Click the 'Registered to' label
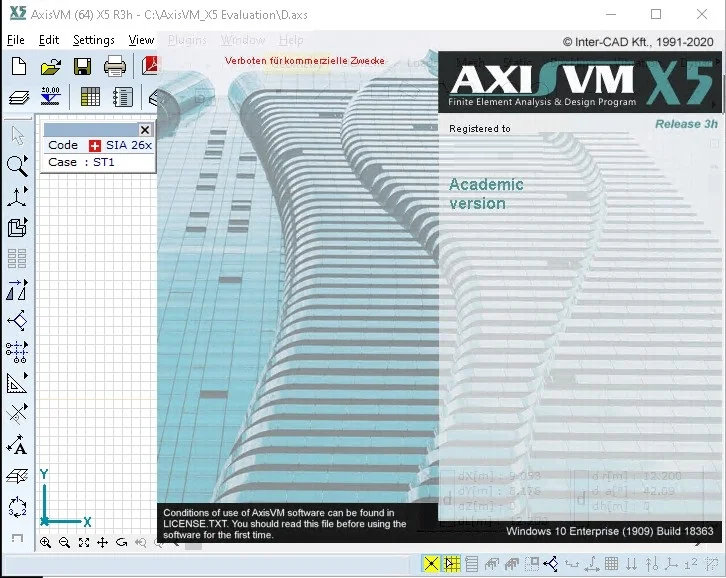 coord(480,129)
